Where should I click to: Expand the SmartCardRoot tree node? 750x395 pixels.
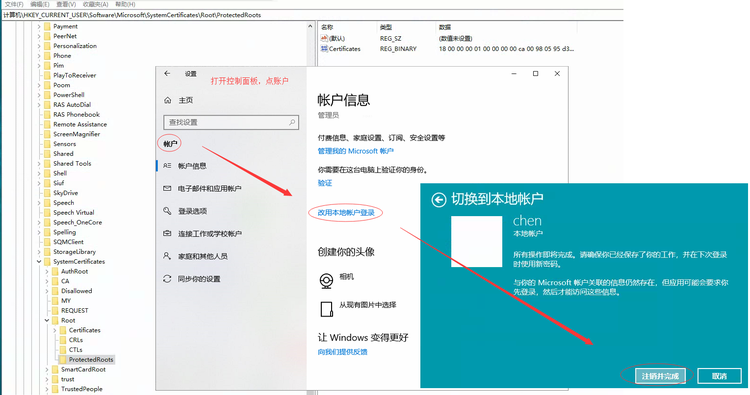click(47, 369)
